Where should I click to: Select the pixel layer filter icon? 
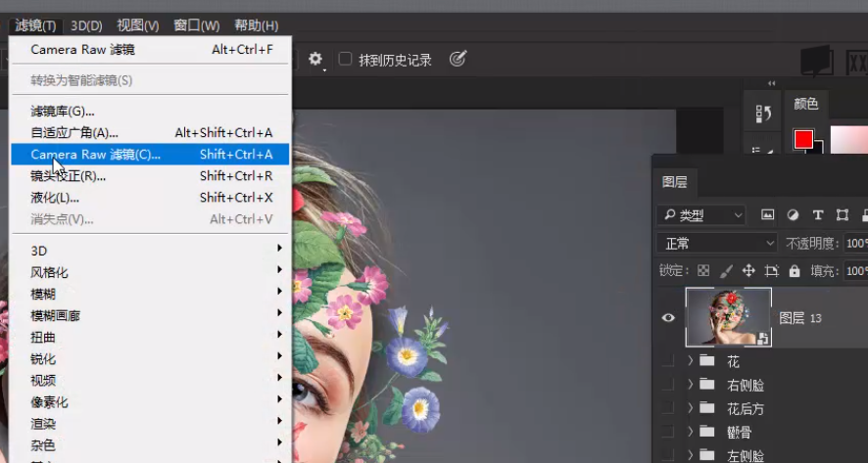pyautogui.click(x=767, y=215)
